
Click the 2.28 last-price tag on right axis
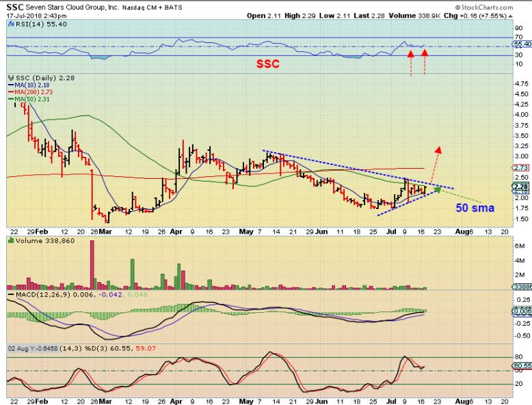(x=521, y=186)
